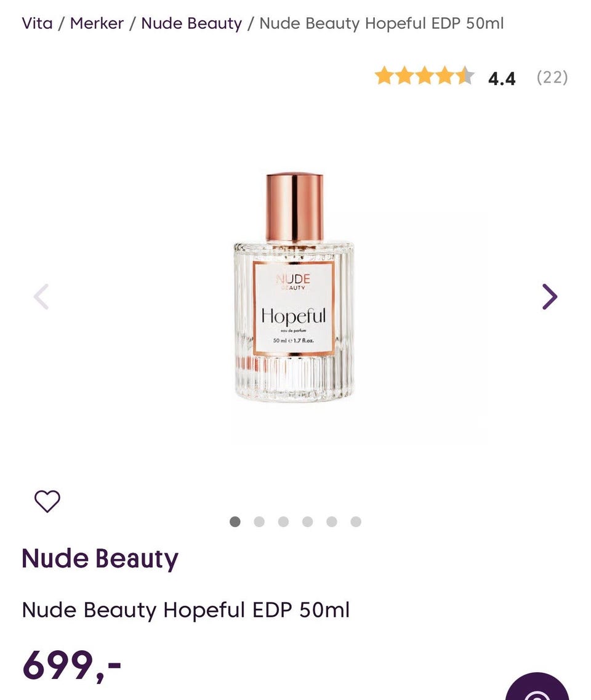Viewport: 591px width, 700px height.
Task: Jump to fifth image dot
Action: pos(332,521)
